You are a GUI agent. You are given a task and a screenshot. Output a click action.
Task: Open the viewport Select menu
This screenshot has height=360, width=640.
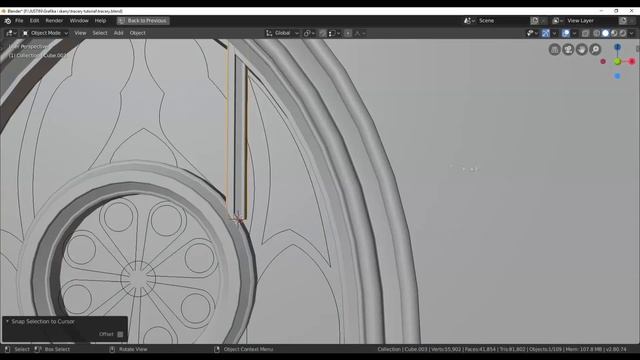point(100,33)
